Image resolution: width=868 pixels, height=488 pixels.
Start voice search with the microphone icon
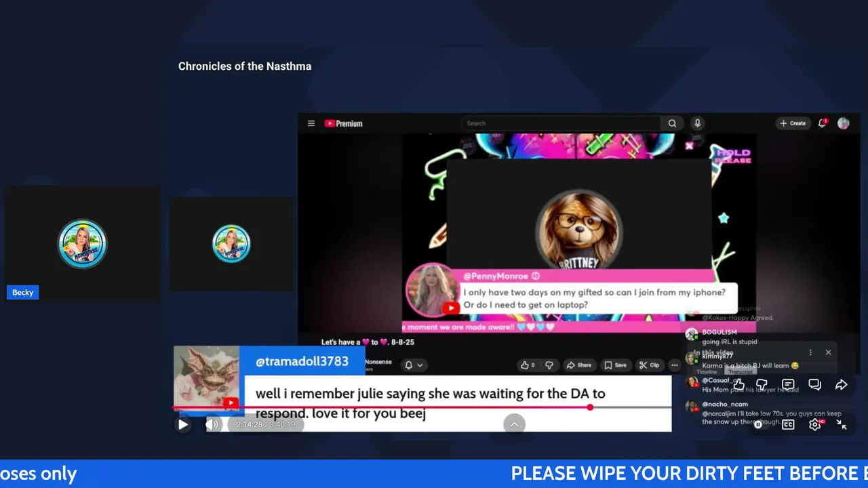[697, 123]
